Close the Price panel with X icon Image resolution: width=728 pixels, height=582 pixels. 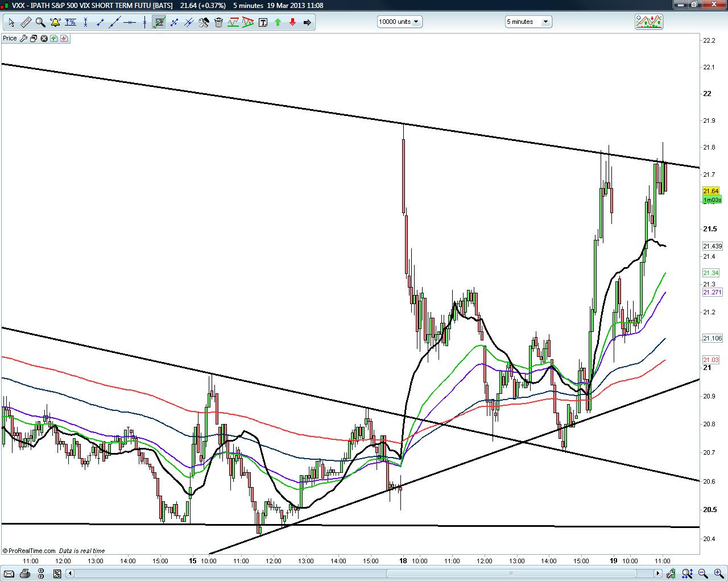tap(44, 39)
